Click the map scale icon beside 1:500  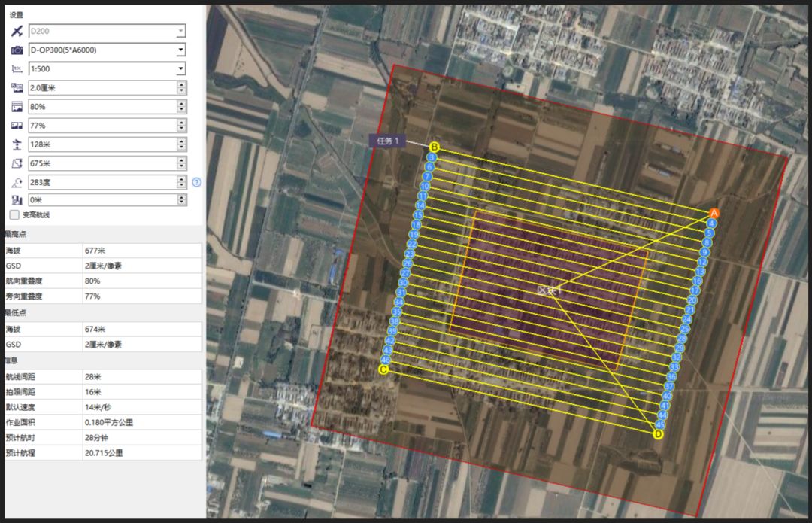[16, 69]
